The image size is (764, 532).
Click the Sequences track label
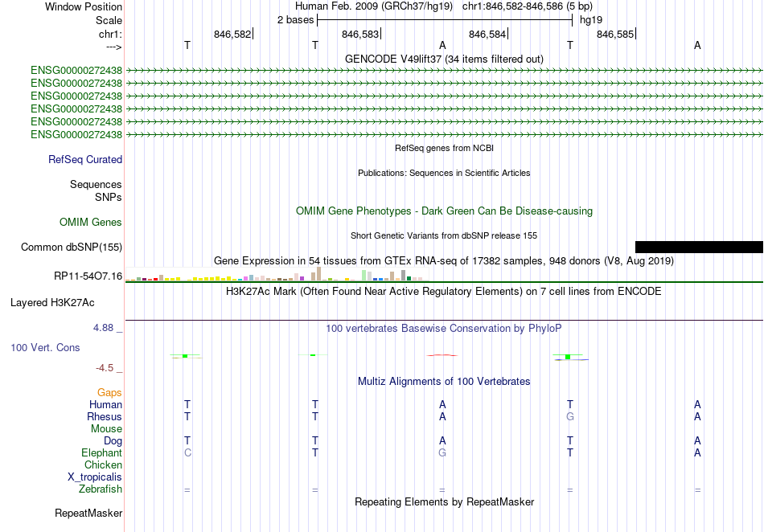[x=96, y=185]
